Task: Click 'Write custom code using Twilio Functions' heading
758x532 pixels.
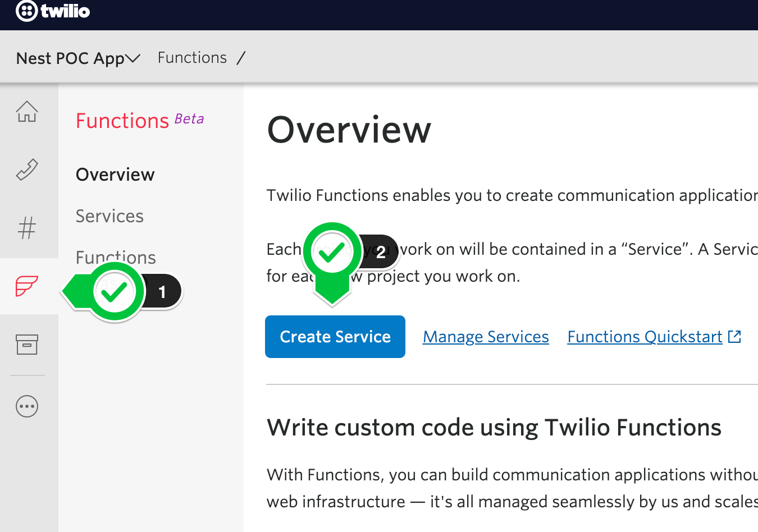Action: (x=494, y=428)
